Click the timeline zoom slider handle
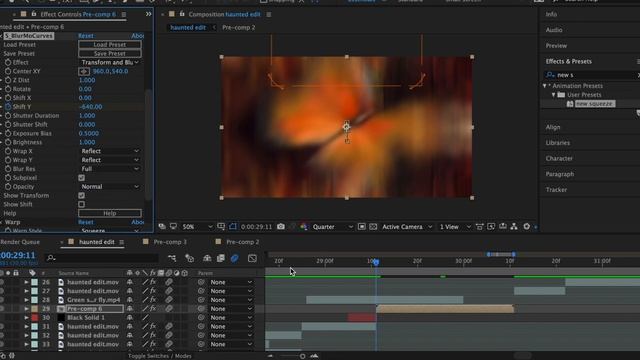The height and width of the screenshot is (360, 640). pyautogui.click(x=302, y=356)
